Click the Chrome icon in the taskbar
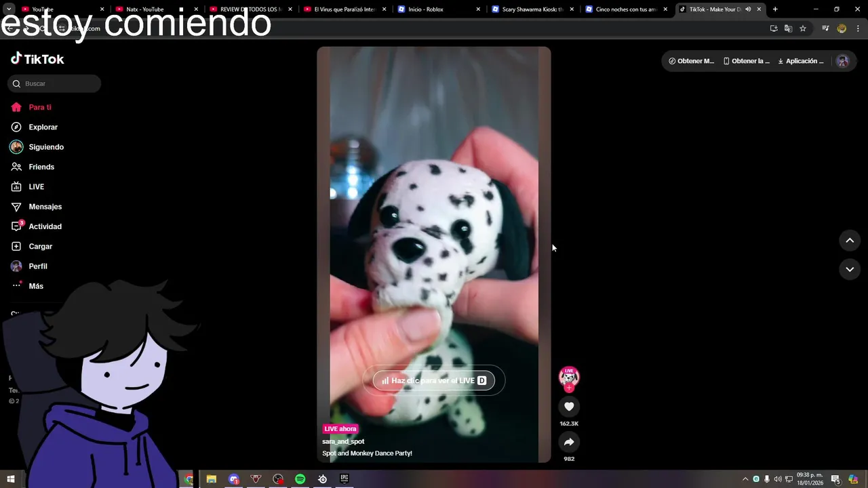The height and width of the screenshot is (488, 868). (x=189, y=479)
